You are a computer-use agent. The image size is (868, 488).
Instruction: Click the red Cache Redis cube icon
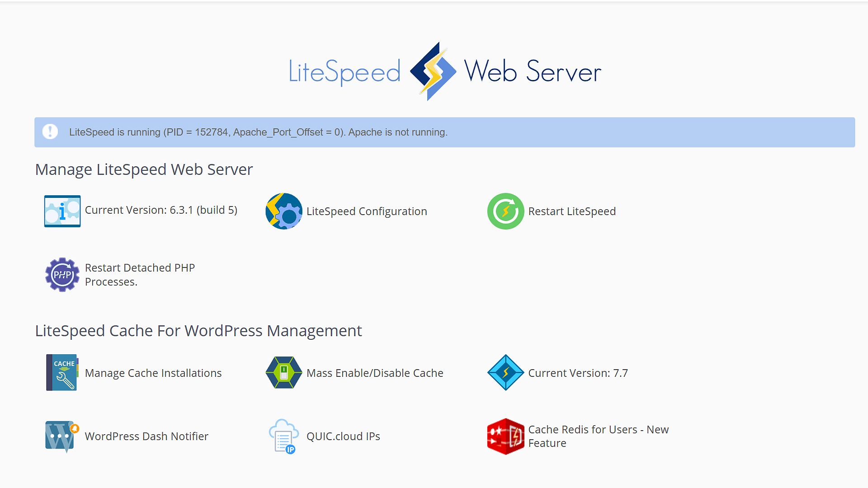coord(505,436)
